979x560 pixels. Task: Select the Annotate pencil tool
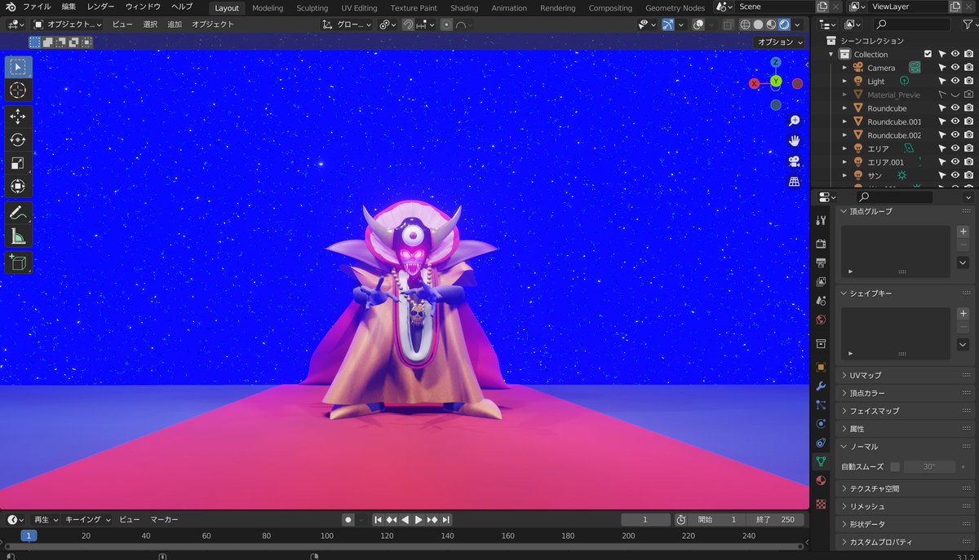18,213
